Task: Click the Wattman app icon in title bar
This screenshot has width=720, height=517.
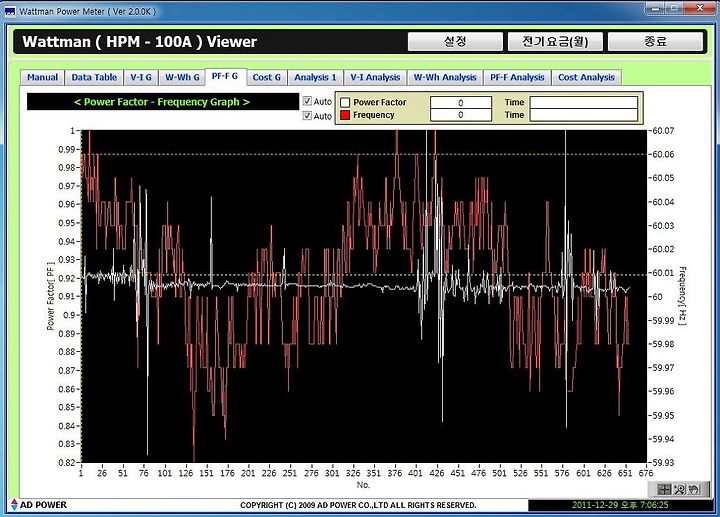Action: (x=10, y=11)
